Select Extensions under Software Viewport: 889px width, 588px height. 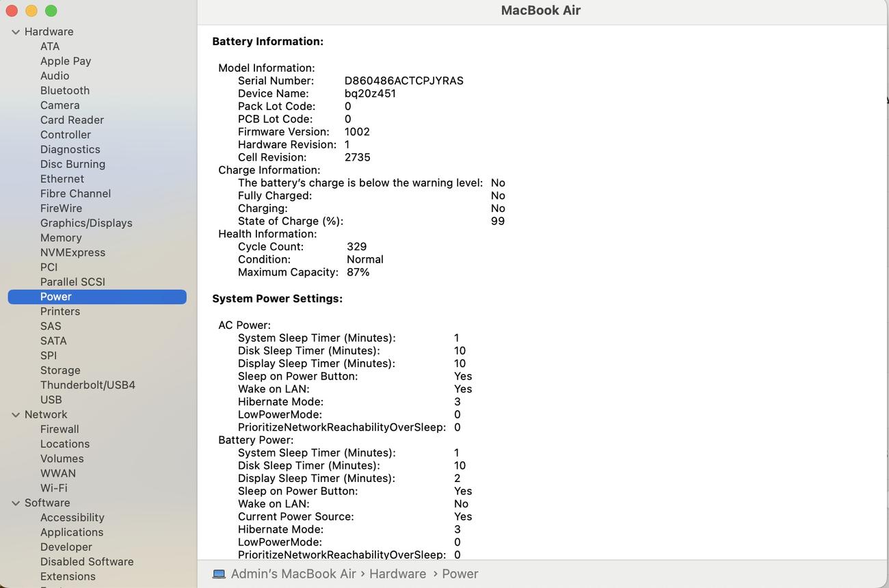point(68,576)
